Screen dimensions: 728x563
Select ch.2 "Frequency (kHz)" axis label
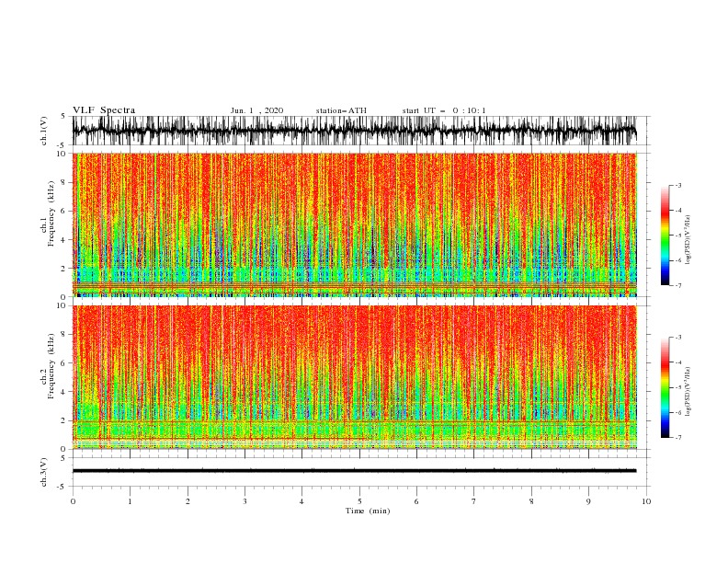click(x=51, y=366)
